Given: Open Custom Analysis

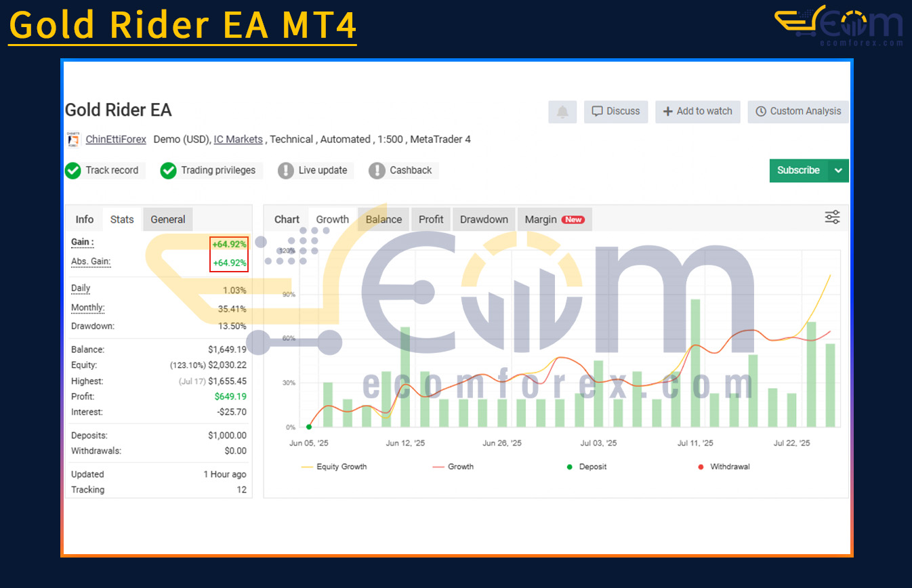Looking at the screenshot, I should 798,112.
